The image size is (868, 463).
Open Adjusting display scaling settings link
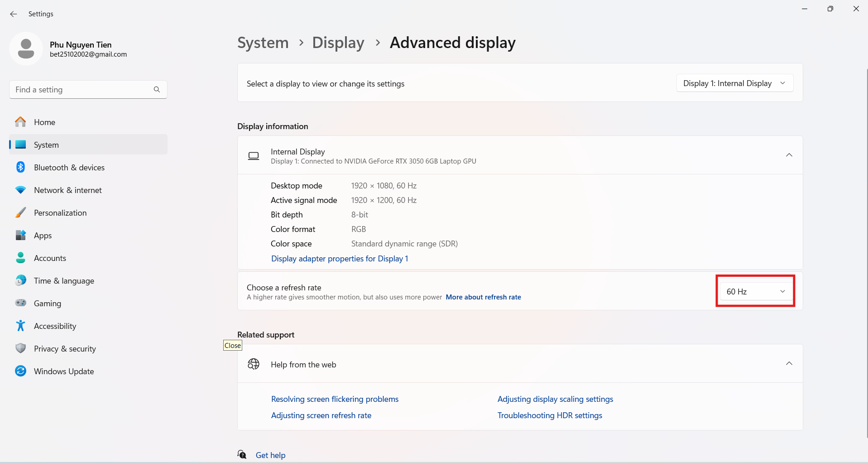click(x=555, y=399)
